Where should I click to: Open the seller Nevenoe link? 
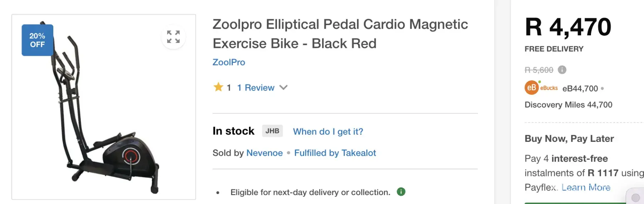[264, 153]
